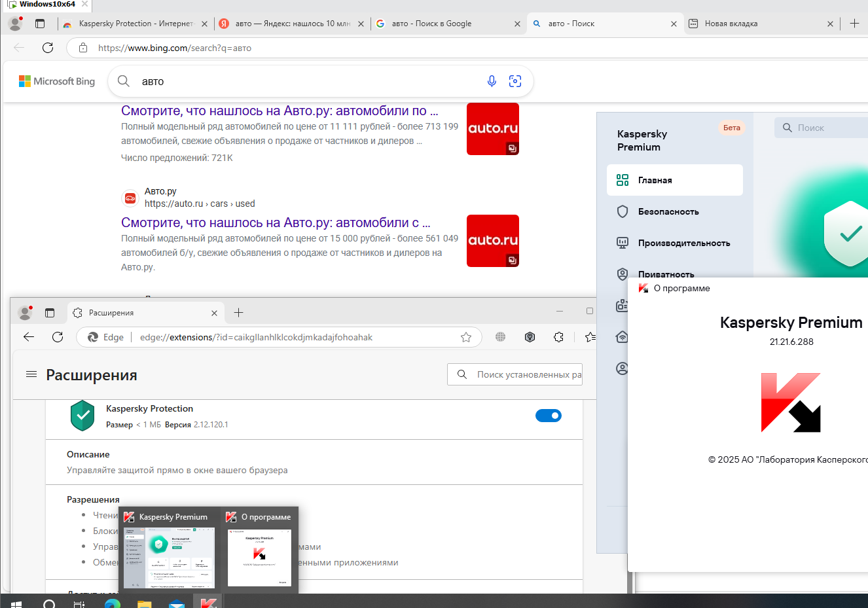Open 'Производительность' in Kaspersky sidebar
Image resolution: width=868 pixels, height=608 pixels.
coord(675,243)
